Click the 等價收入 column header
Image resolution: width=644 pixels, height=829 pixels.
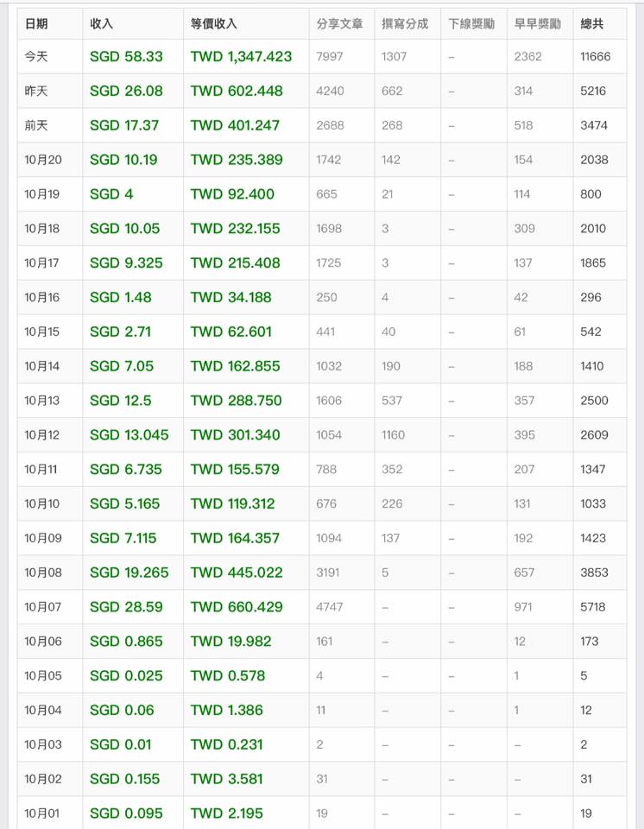213,23
